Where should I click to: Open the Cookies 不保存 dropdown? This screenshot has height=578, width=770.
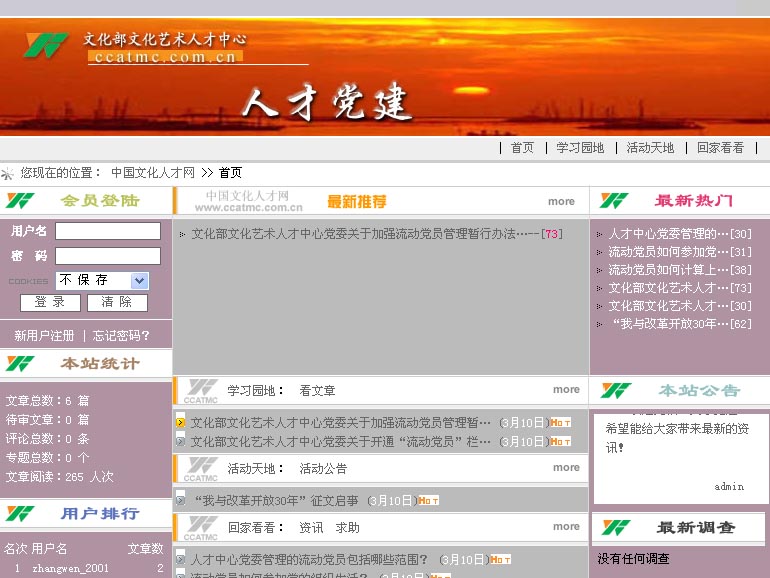pos(102,280)
